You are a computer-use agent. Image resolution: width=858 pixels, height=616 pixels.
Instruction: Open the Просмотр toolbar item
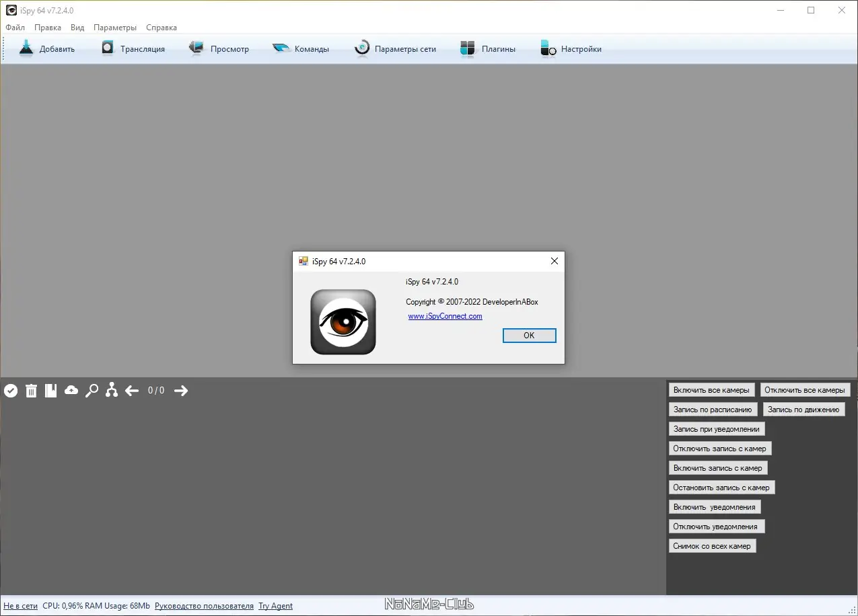tap(219, 48)
